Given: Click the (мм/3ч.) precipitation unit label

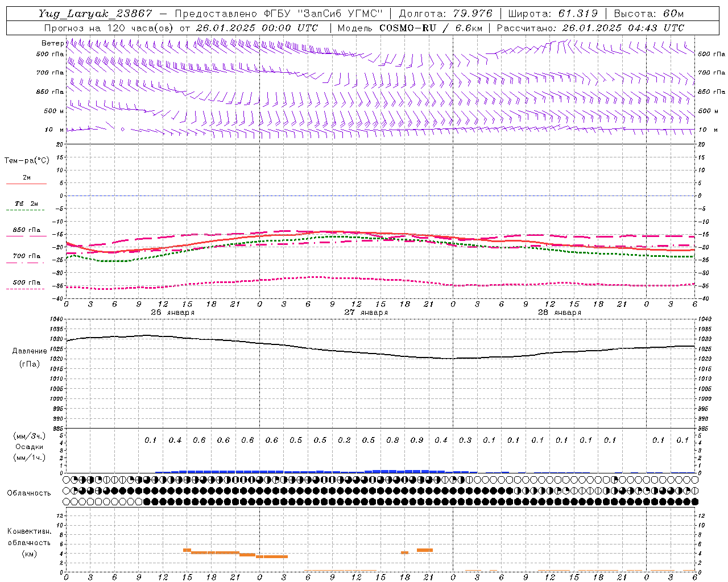Looking at the screenshot, I should click(30, 436).
